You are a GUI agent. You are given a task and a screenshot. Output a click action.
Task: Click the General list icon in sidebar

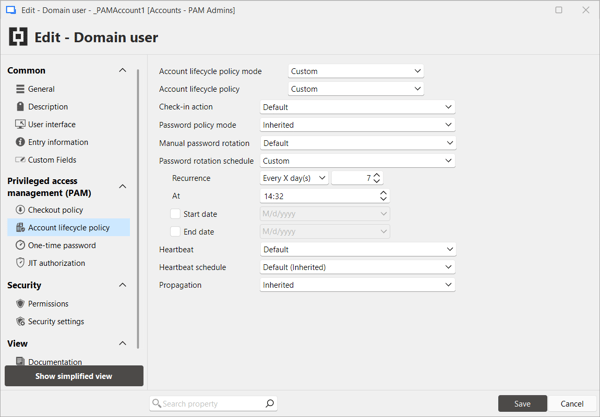20,89
